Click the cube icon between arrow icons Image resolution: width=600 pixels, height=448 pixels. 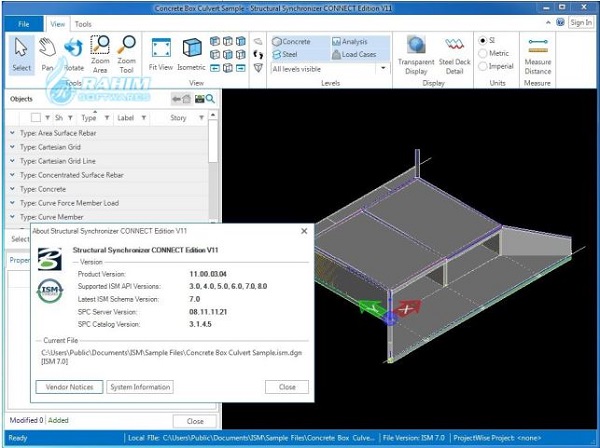(x=228, y=68)
